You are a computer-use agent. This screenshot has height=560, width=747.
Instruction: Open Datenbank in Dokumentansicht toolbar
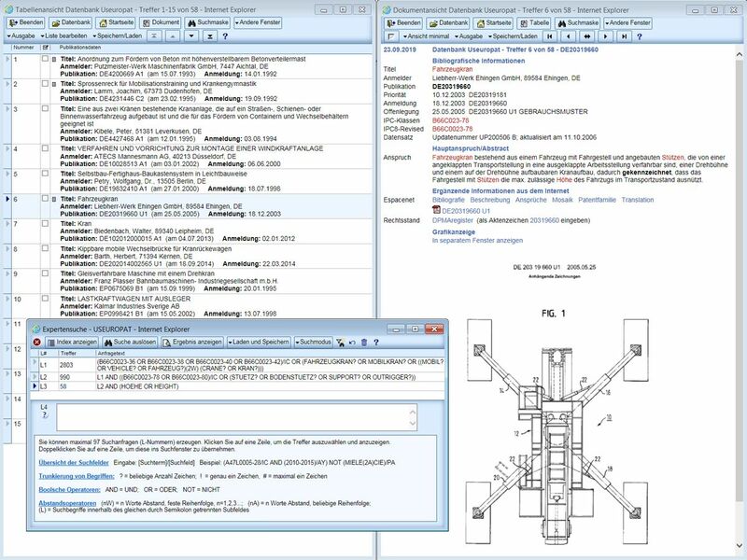448,22
